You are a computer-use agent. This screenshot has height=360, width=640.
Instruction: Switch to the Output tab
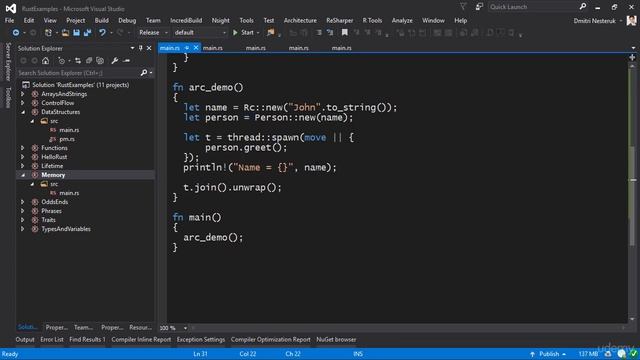[x=25, y=340]
